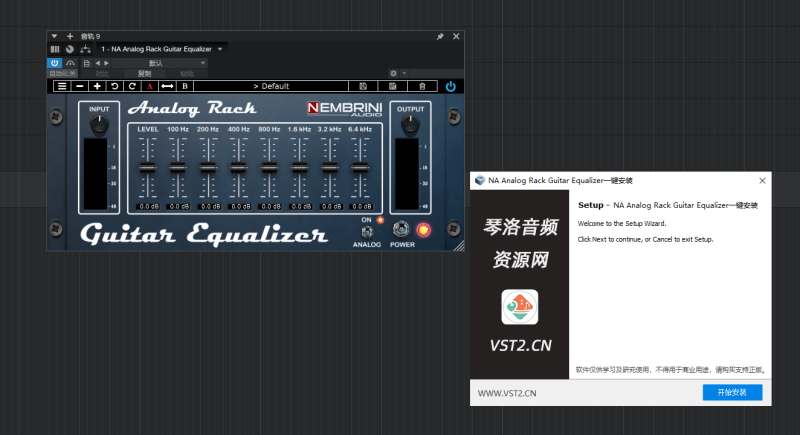
Task: Click the 800 Hz 0.0 dB value field
Action: 270,207
